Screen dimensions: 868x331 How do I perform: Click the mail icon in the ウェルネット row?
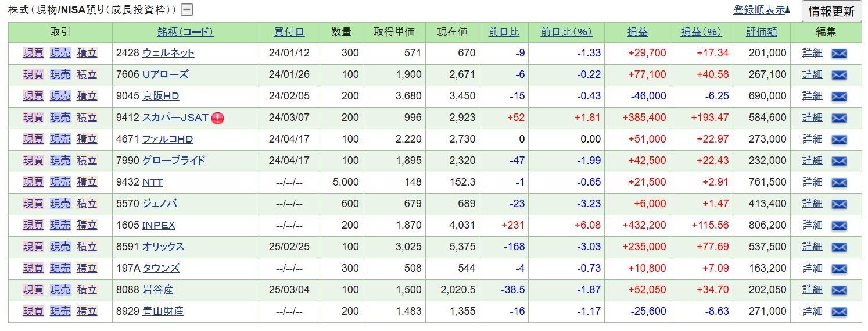point(839,54)
